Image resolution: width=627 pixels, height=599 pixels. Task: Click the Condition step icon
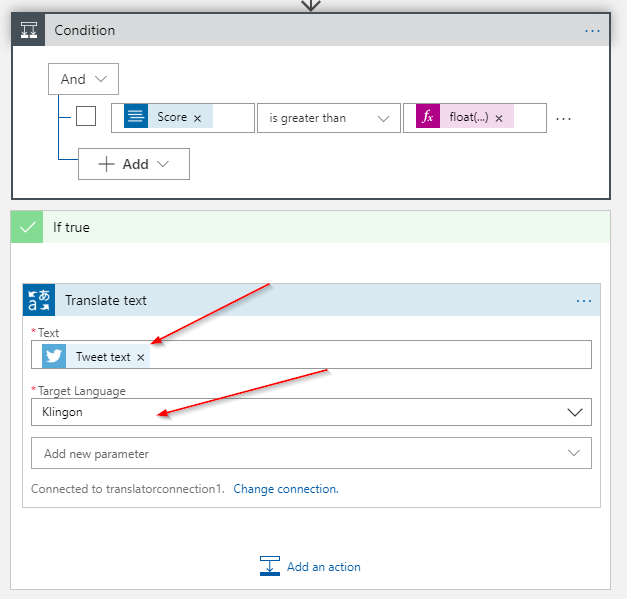(29, 30)
